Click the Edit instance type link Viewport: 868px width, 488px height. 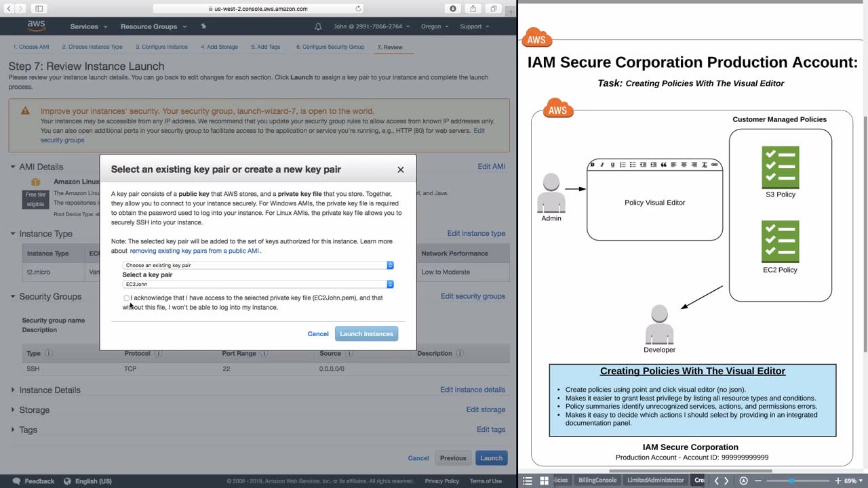pos(476,234)
